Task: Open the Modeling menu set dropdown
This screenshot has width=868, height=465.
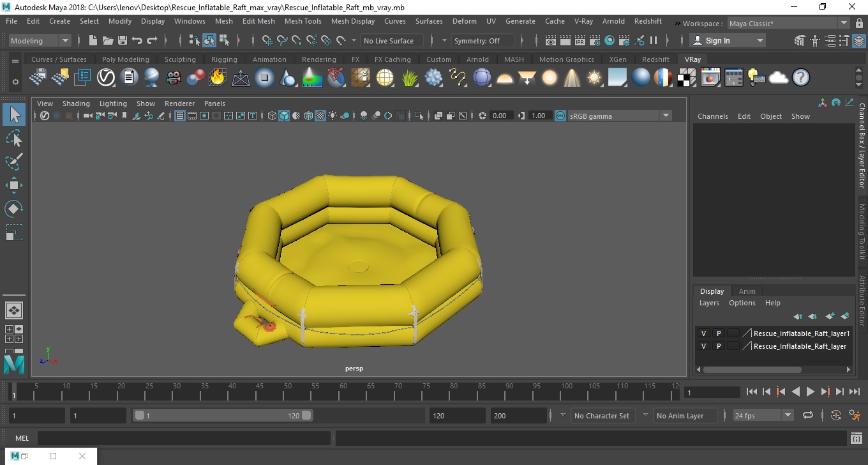Action: pyautogui.click(x=40, y=40)
